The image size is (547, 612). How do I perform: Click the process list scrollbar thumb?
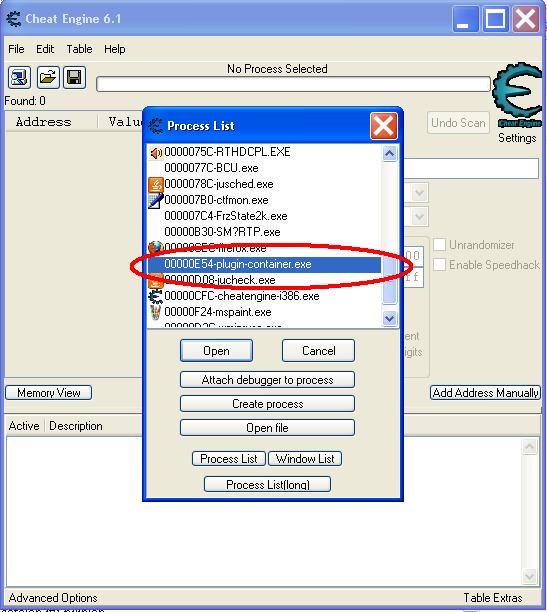click(x=389, y=279)
